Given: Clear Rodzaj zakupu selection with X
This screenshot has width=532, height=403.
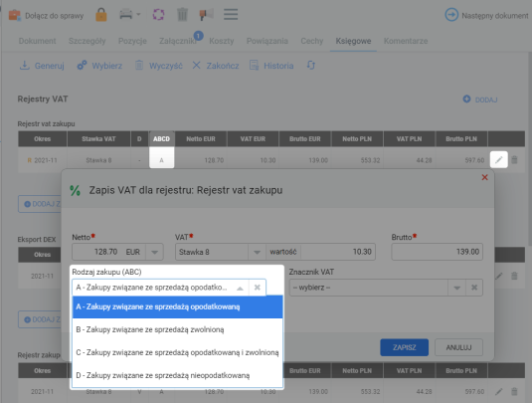Looking at the screenshot, I should tap(258, 288).
